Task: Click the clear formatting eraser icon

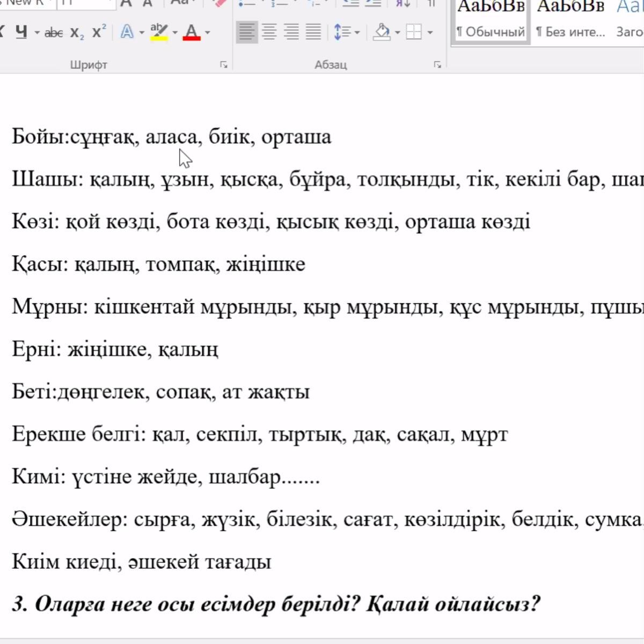Action: [219, 3]
